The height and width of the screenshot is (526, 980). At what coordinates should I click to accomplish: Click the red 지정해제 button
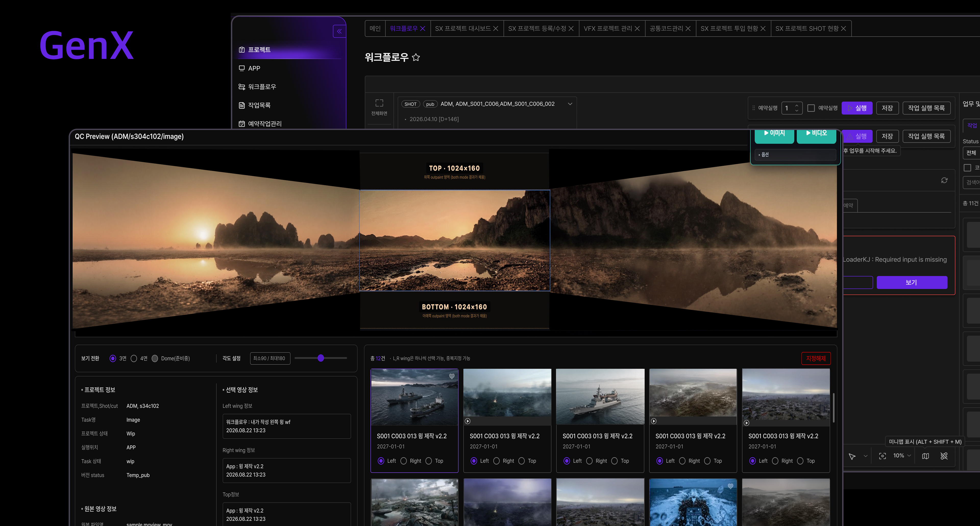[816, 358]
